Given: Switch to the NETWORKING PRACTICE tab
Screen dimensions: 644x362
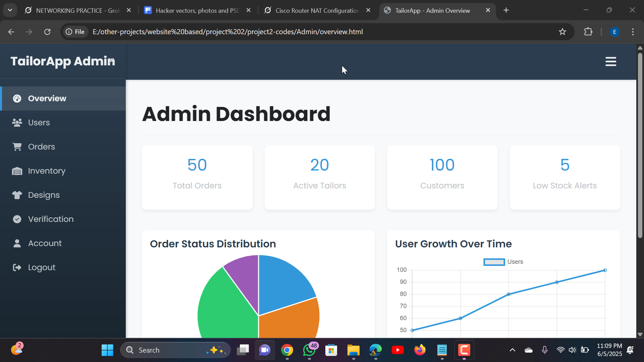Looking at the screenshot, I should tap(78, 10).
